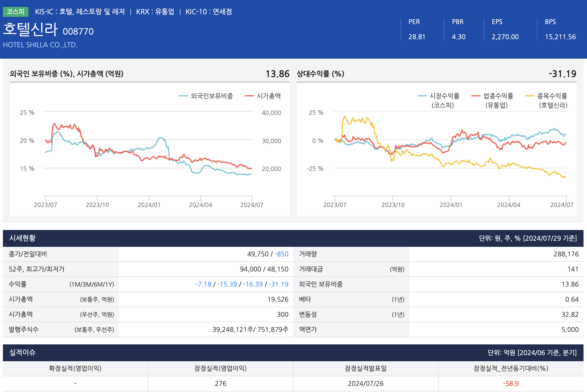The height and width of the screenshot is (392, 587).
Task: Click the 2024/01 tick on foreign ownership chart
Action: tap(149, 205)
